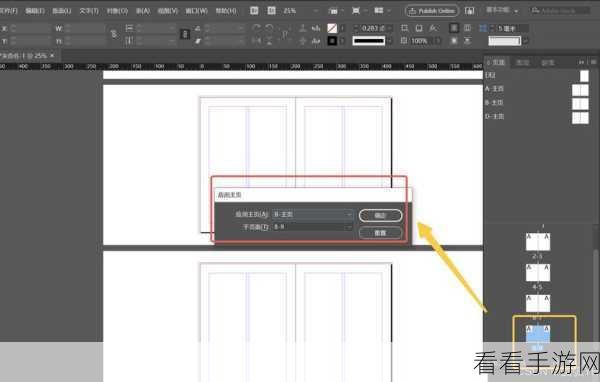Open the fill swatch dropdown arrow
600x382 pixels.
click(342, 28)
